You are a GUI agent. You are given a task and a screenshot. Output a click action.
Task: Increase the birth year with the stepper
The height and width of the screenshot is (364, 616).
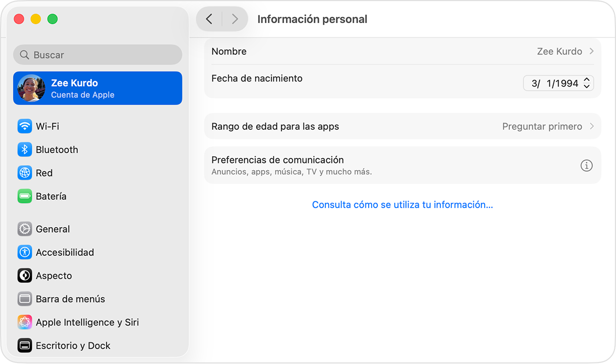(x=586, y=80)
